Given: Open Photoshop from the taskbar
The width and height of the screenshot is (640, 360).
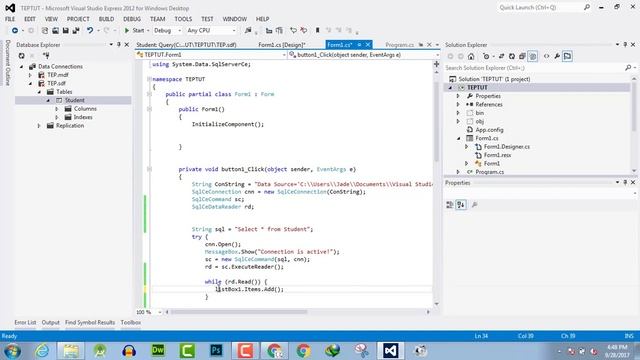Looking at the screenshot, I should 216,351.
